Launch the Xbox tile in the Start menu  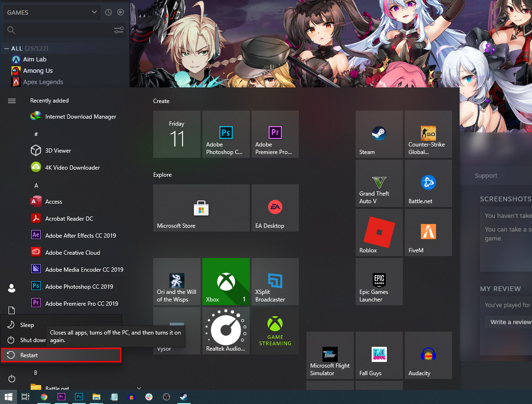tap(226, 282)
